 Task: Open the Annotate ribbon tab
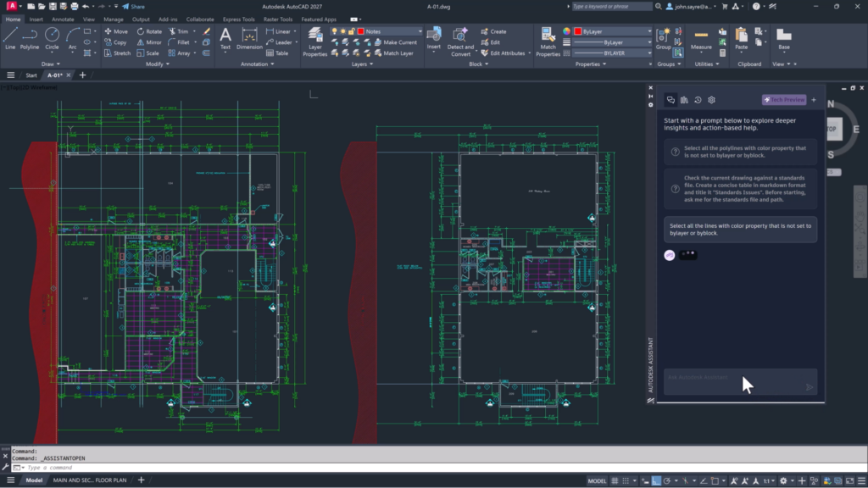63,19
